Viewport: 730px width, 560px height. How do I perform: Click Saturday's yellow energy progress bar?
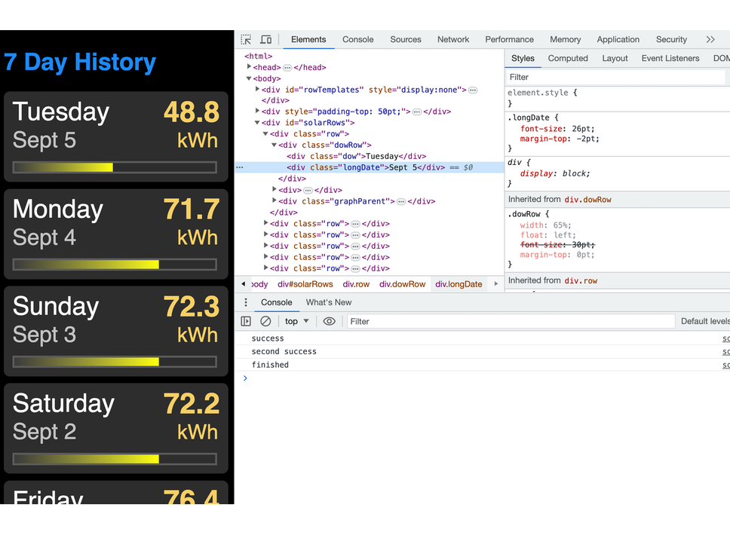[x=115, y=459]
